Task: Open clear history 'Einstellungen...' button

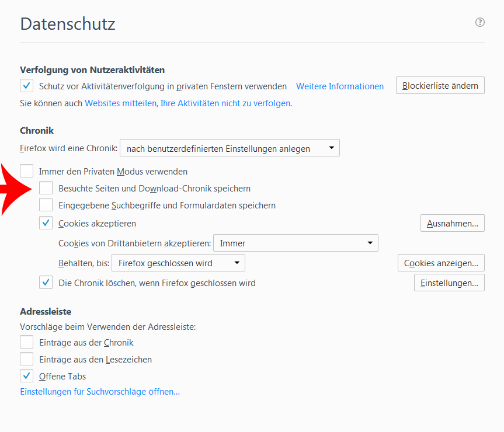Action: pyautogui.click(x=449, y=283)
